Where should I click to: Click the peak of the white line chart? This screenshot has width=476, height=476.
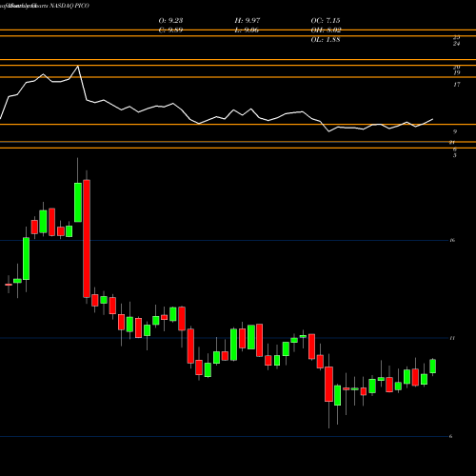coord(78,66)
